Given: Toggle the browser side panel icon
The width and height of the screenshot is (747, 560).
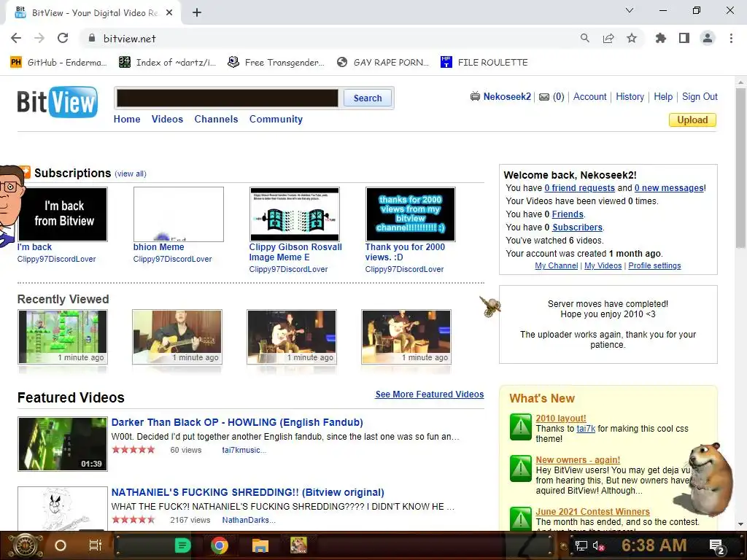Looking at the screenshot, I should (684, 39).
